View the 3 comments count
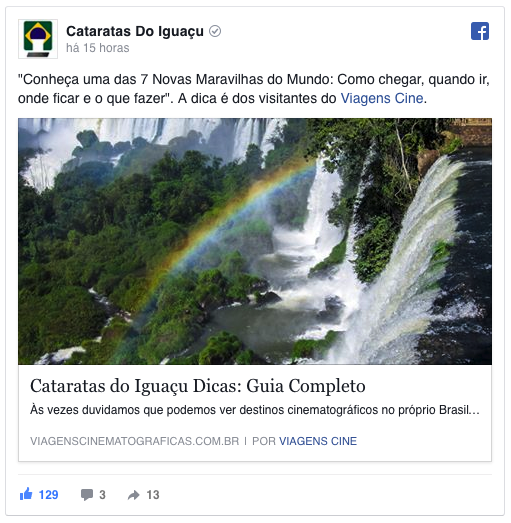 click(102, 495)
